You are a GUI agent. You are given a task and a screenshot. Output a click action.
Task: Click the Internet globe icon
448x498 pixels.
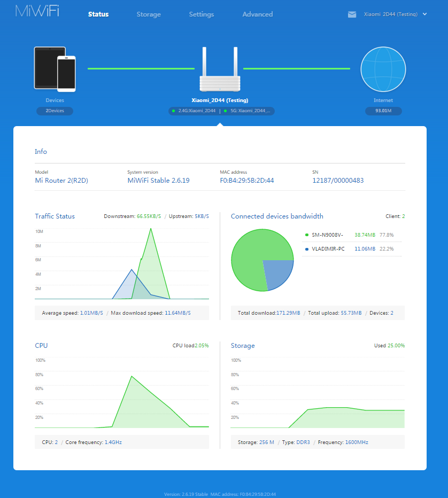click(x=383, y=69)
